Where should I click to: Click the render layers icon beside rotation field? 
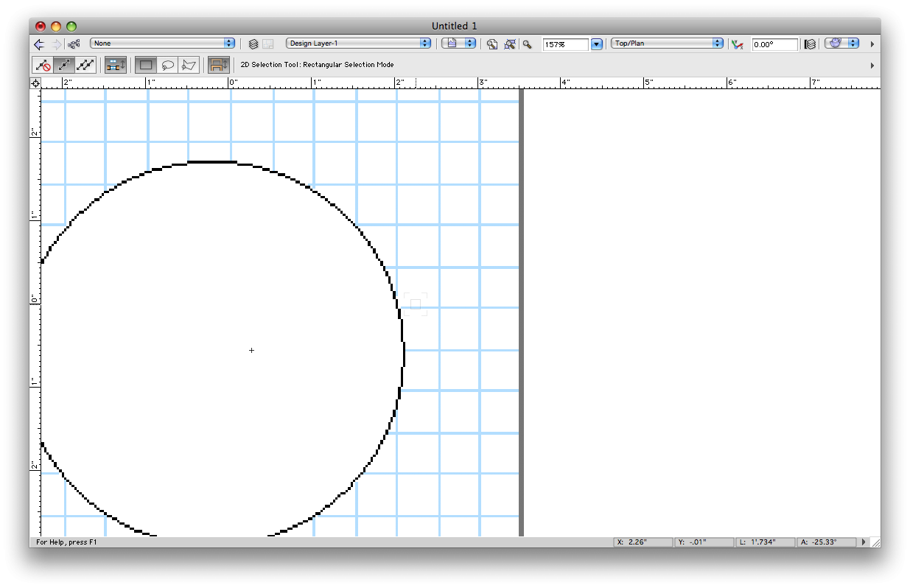(x=811, y=44)
